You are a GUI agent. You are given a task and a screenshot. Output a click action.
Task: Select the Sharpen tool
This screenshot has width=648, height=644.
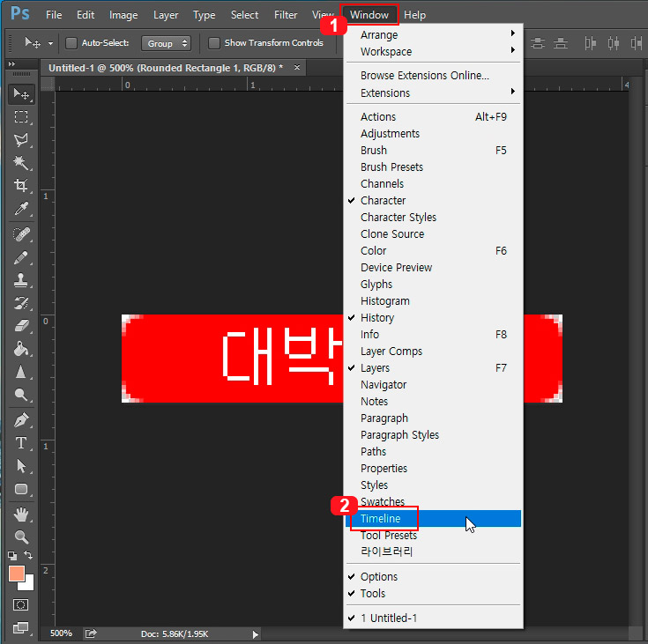pyautogui.click(x=21, y=372)
